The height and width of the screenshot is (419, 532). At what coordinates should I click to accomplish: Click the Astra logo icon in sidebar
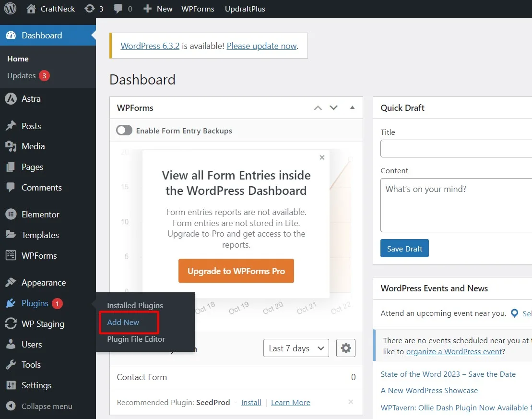(11, 99)
